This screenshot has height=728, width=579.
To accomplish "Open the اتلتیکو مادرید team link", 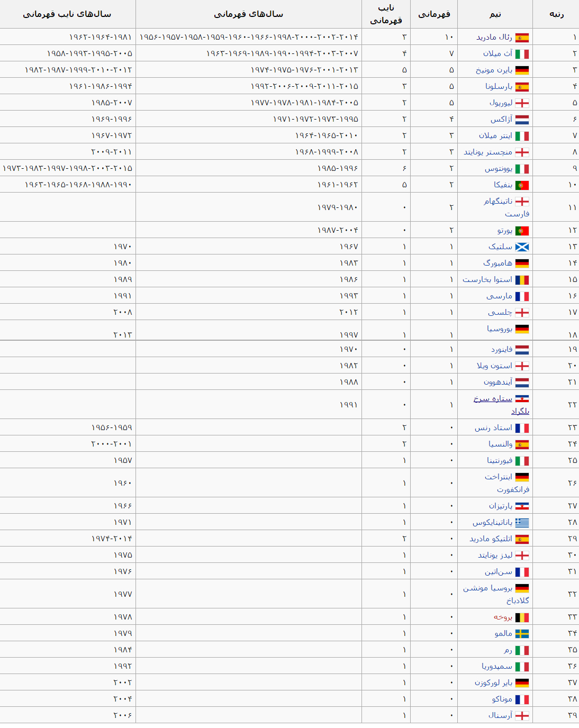I will pos(491,539).
